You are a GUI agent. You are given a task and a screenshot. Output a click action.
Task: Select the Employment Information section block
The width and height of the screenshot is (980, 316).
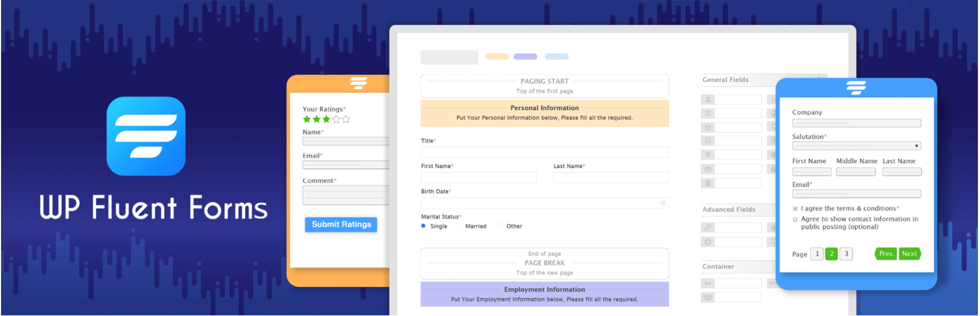(x=545, y=294)
